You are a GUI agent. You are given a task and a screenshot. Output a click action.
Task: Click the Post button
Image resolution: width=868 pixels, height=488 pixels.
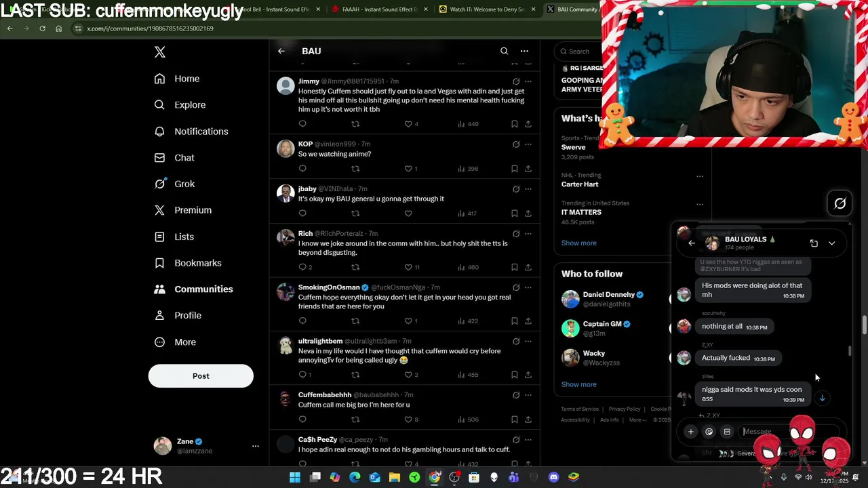pyautogui.click(x=201, y=376)
